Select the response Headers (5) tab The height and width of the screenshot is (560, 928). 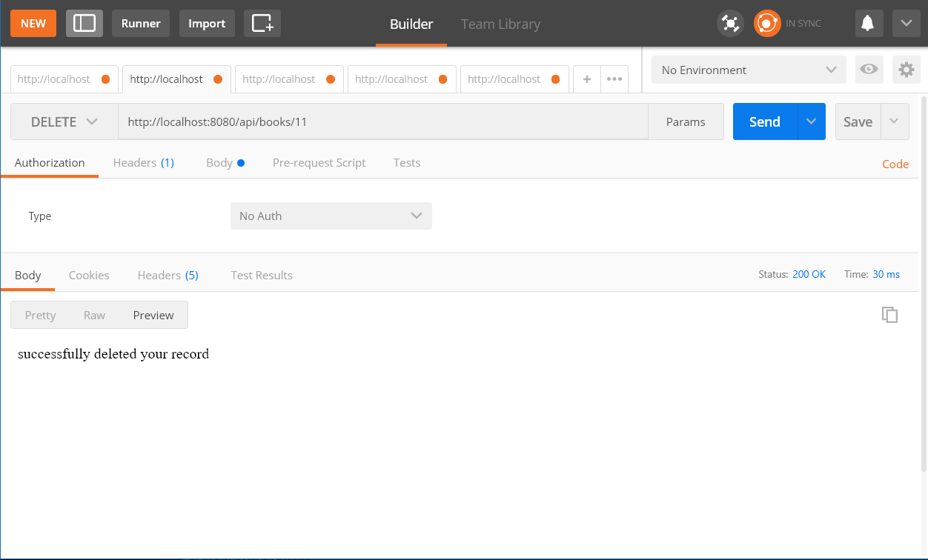[168, 276]
